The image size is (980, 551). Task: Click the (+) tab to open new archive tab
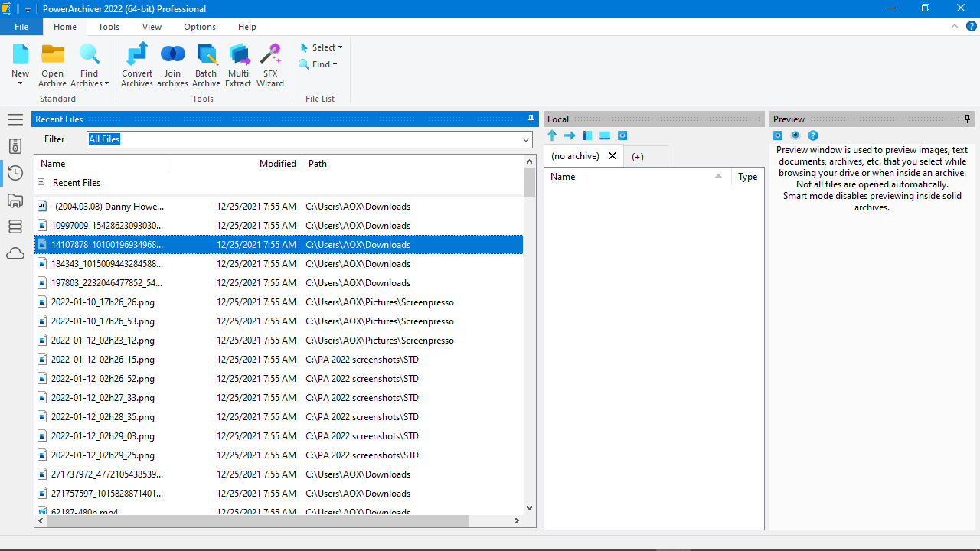point(638,155)
